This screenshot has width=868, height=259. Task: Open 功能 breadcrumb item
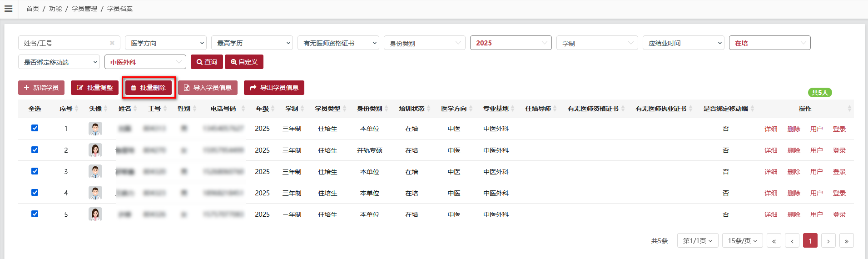pyautogui.click(x=55, y=9)
